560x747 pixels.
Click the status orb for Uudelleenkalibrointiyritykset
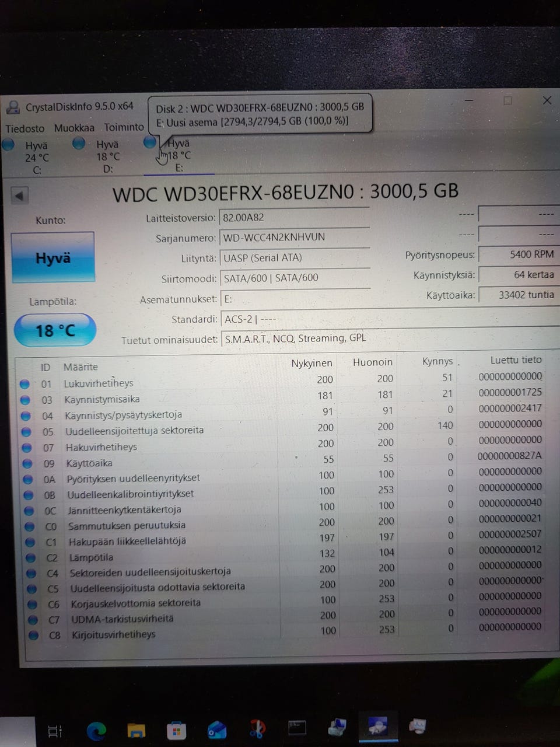(x=29, y=495)
